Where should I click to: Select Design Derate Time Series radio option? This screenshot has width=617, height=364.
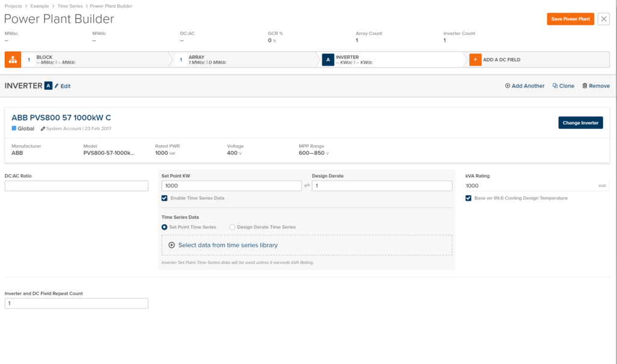click(x=232, y=227)
